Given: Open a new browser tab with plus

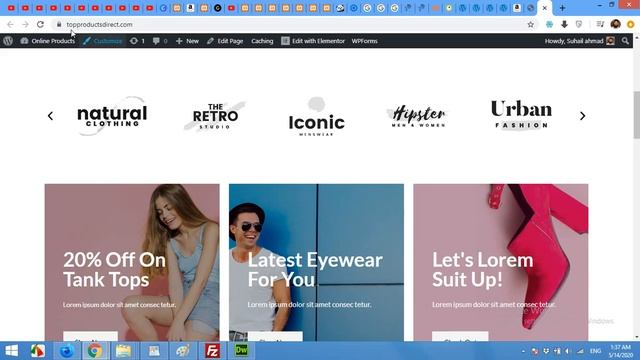Looking at the screenshot, I should pyautogui.click(x=562, y=8).
